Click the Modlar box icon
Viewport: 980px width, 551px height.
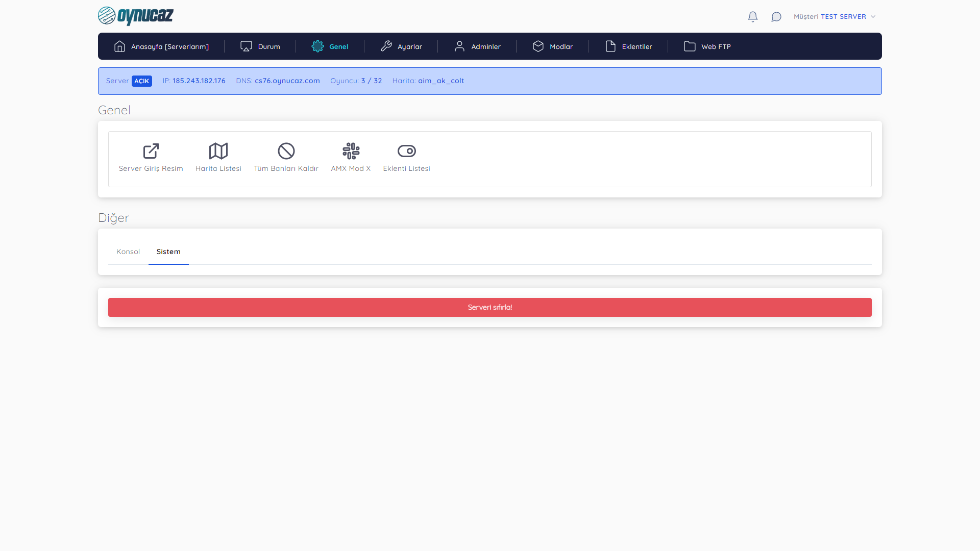pos(538,46)
